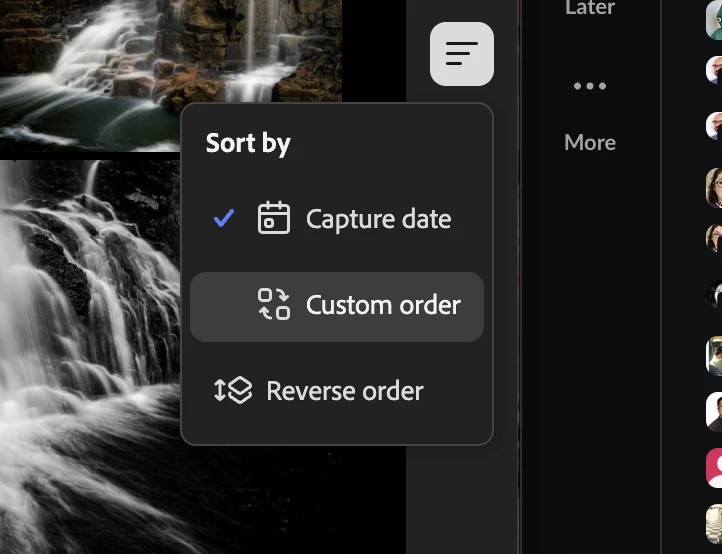Select Reverse order option
Viewport: 722px width, 554px height.
pos(337,391)
